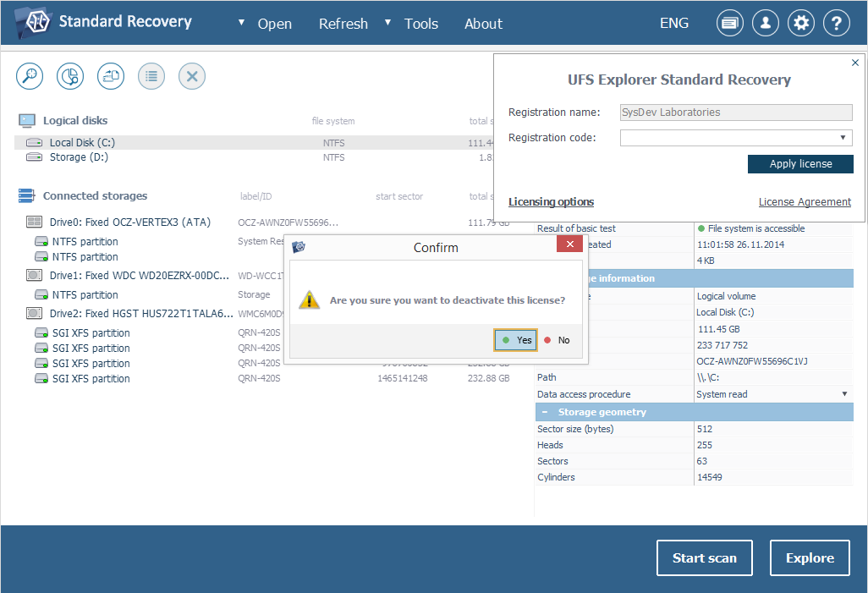Viewport: 868px width, 593px height.
Task: Click the Cylinders value 14549
Action: [710, 477]
